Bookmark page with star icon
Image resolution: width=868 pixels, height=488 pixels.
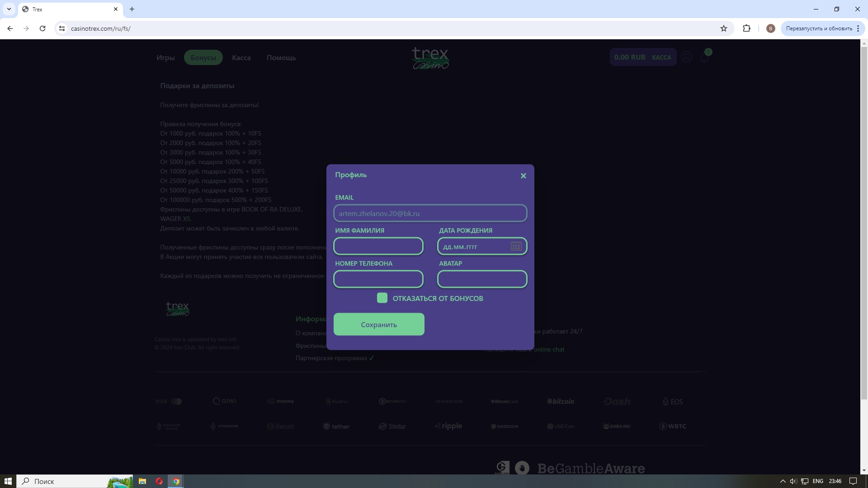click(x=724, y=28)
